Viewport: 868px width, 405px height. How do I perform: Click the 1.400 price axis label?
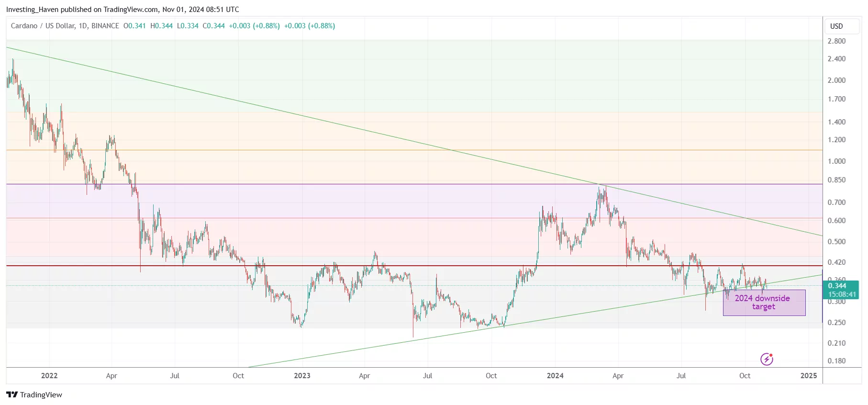tap(836, 122)
